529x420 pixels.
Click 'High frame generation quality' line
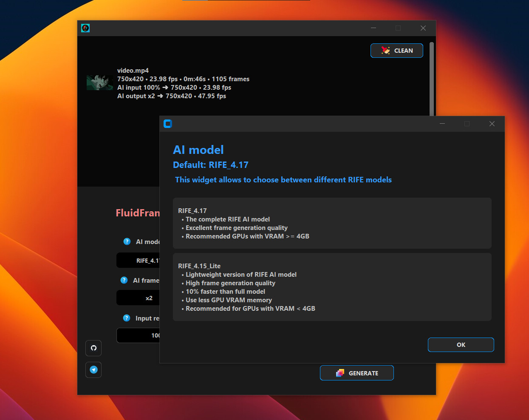click(x=230, y=283)
